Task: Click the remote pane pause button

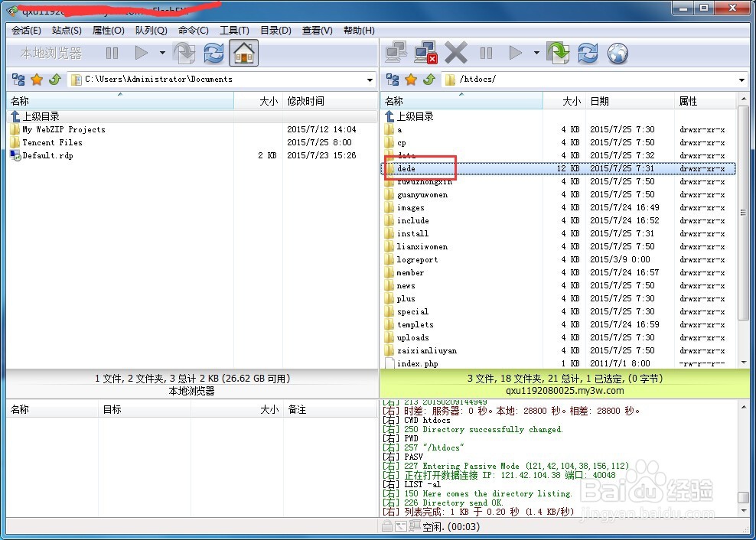Action: click(x=486, y=53)
